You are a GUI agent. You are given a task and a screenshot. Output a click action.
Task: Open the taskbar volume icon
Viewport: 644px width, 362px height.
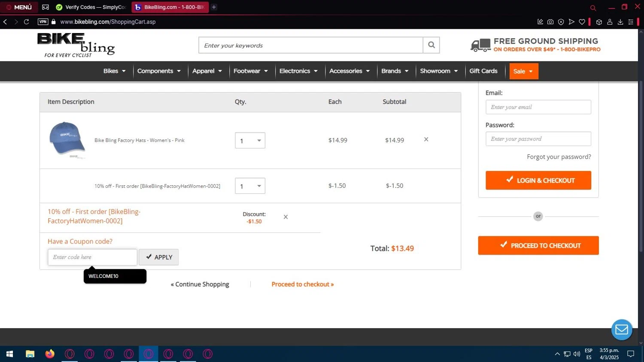[577, 354]
